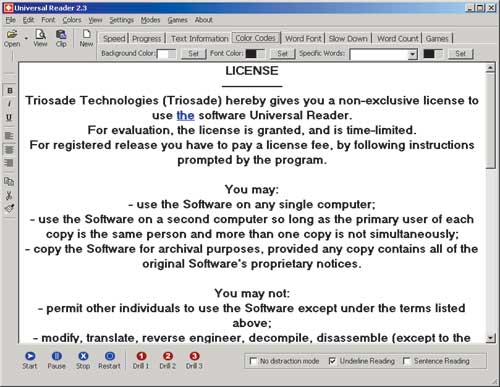Start reading with the Start button
This screenshot has width=500, height=387.
pos(30,360)
